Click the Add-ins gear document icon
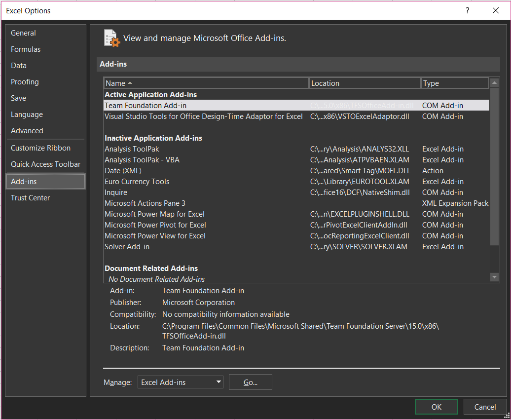 pyautogui.click(x=112, y=38)
